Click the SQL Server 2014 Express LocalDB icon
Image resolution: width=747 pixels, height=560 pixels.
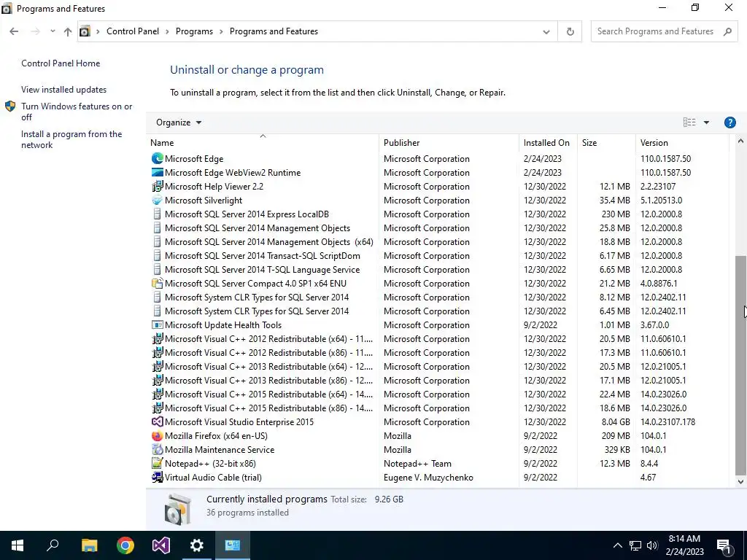point(158,214)
